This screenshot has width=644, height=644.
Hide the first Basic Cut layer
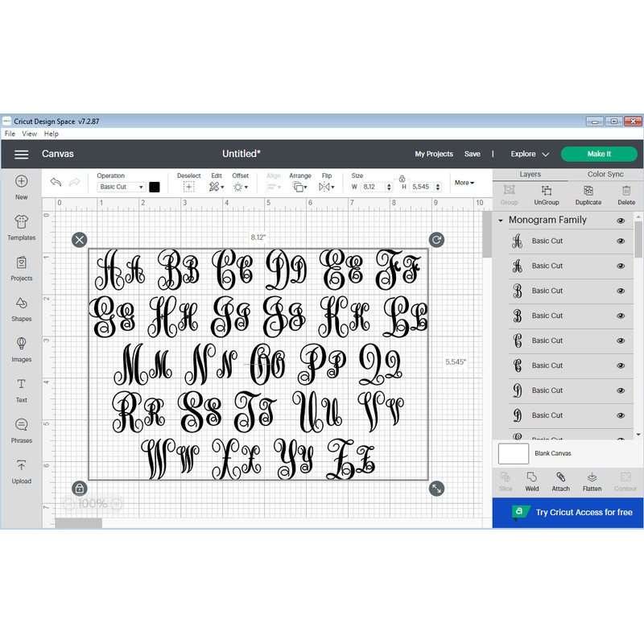(x=621, y=241)
